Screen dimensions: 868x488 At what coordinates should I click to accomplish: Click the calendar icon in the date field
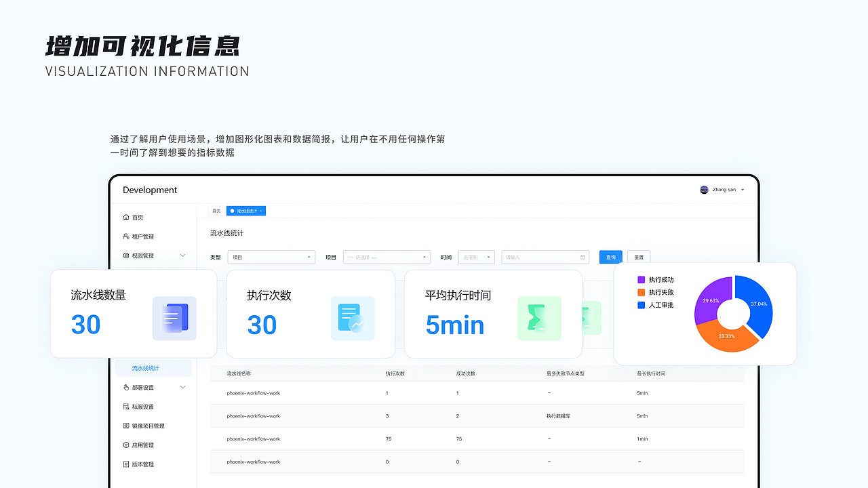[x=583, y=258]
